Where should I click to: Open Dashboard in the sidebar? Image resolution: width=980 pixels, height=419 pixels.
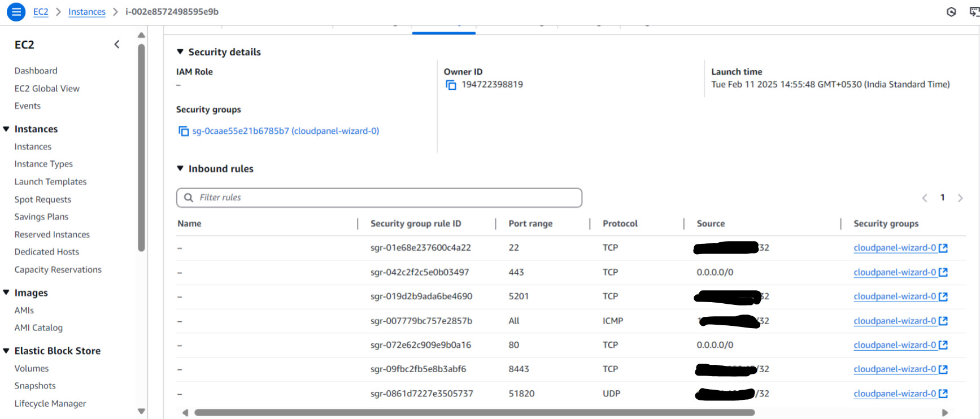click(36, 71)
